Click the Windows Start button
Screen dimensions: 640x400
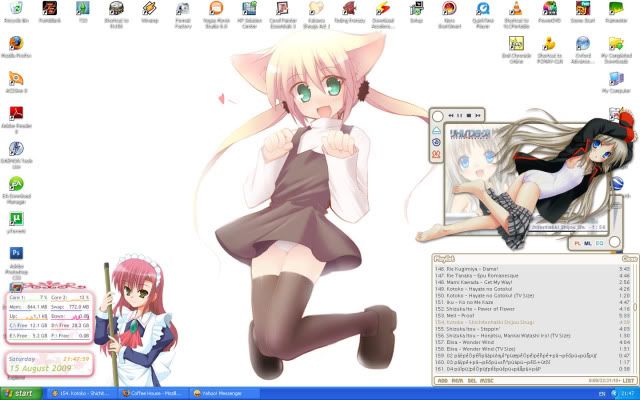[x=20, y=392]
